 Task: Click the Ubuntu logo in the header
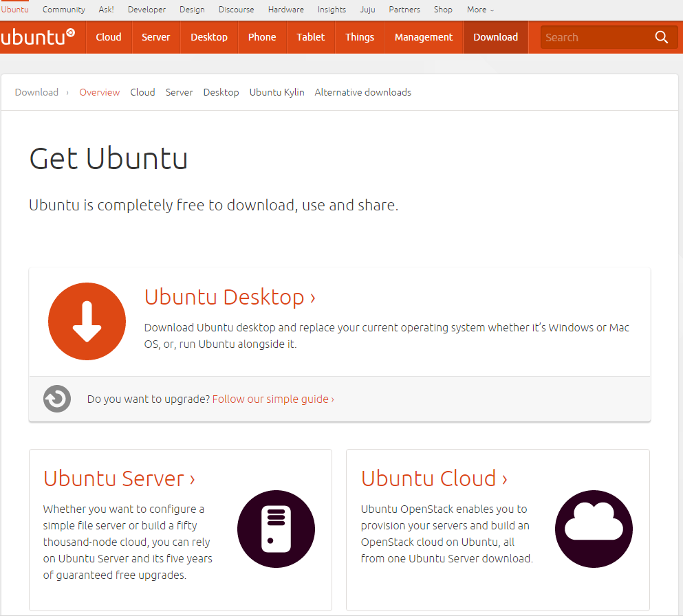pyautogui.click(x=39, y=36)
